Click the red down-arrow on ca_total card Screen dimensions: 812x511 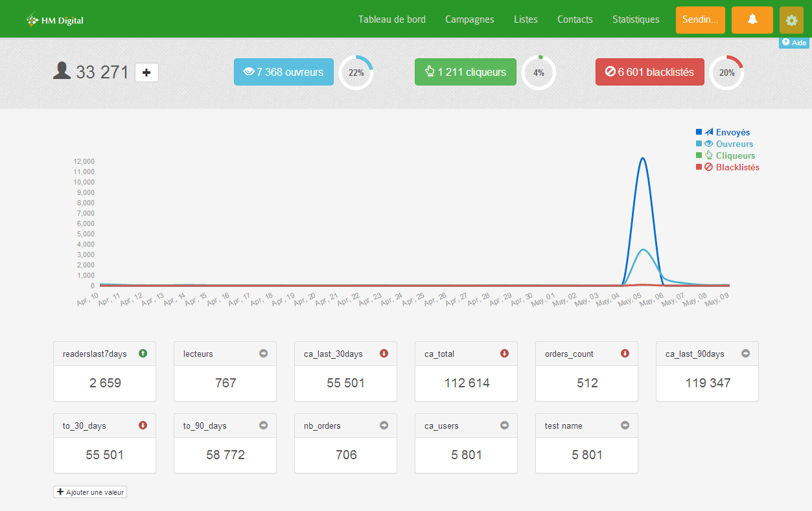(x=504, y=354)
